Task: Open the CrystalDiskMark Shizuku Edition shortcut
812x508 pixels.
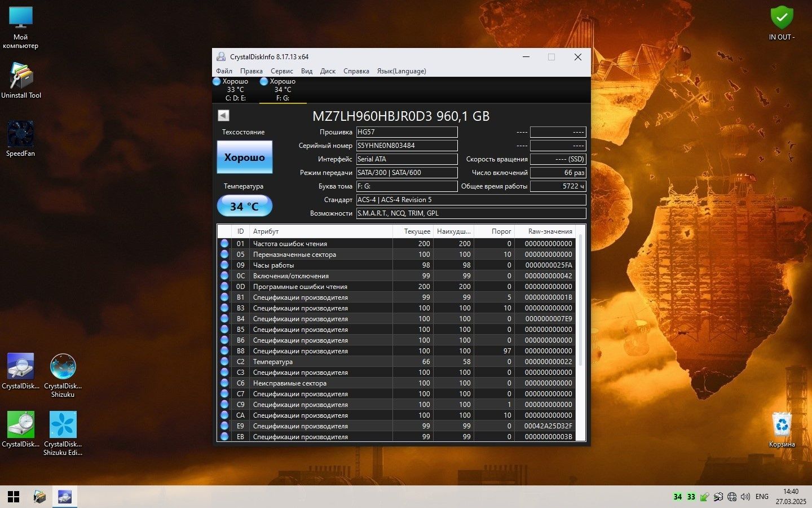Action: [x=63, y=433]
